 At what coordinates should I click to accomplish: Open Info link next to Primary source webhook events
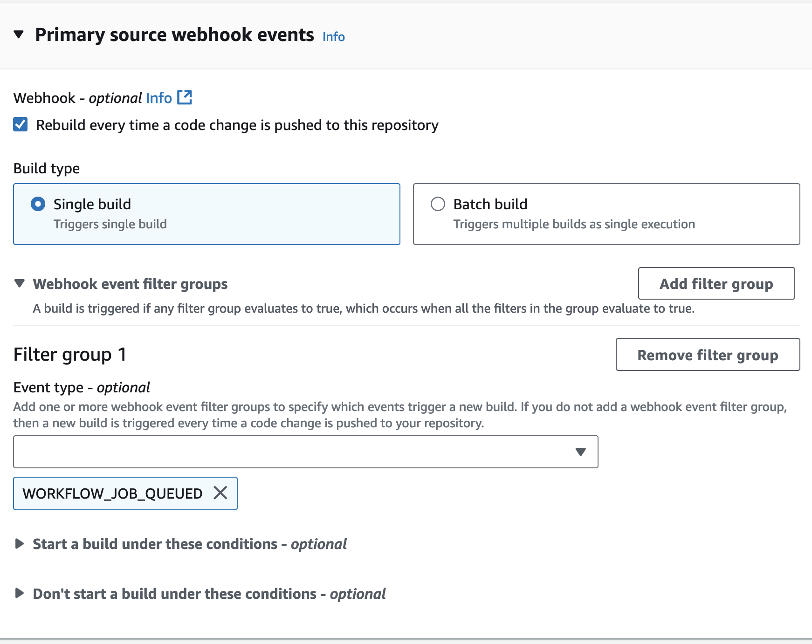pyautogui.click(x=334, y=37)
